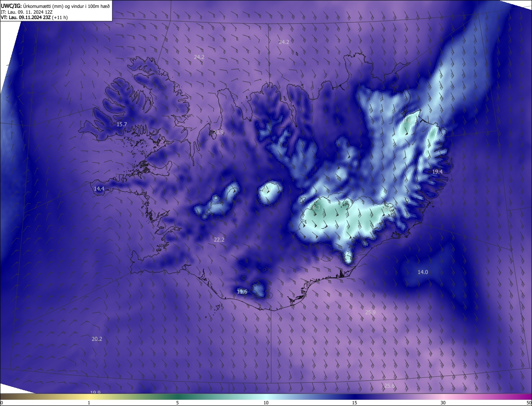
Task: Pick the 19.4 value near the east coast
Action: tap(437, 171)
